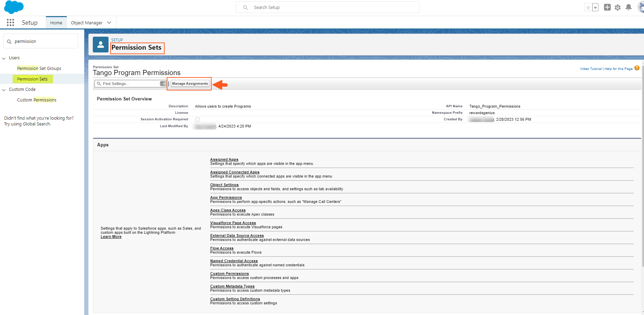The image size is (644, 315).
Task: Toggle the Session Activation Required checkbox
Action: [197, 119]
